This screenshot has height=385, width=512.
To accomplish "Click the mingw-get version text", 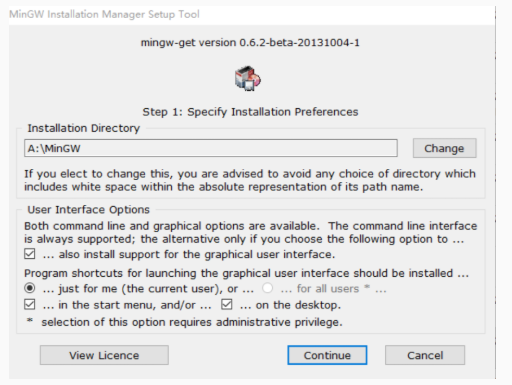I will (250, 43).
